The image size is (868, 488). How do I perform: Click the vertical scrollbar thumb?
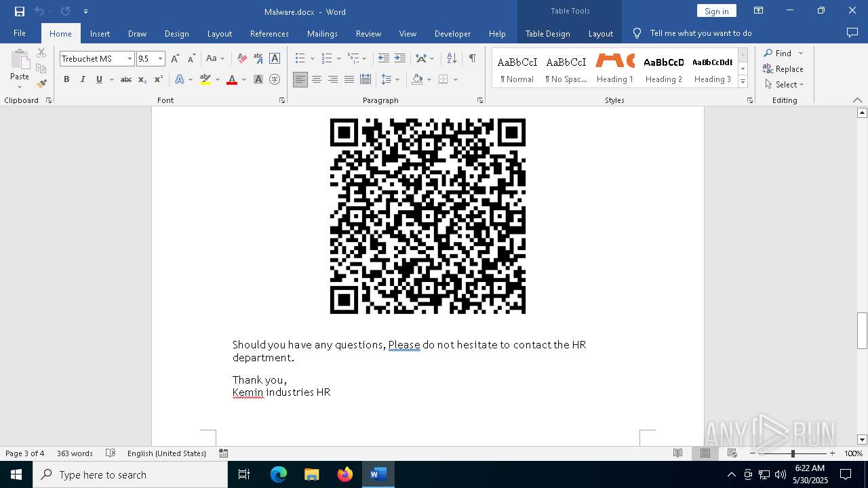tap(862, 330)
